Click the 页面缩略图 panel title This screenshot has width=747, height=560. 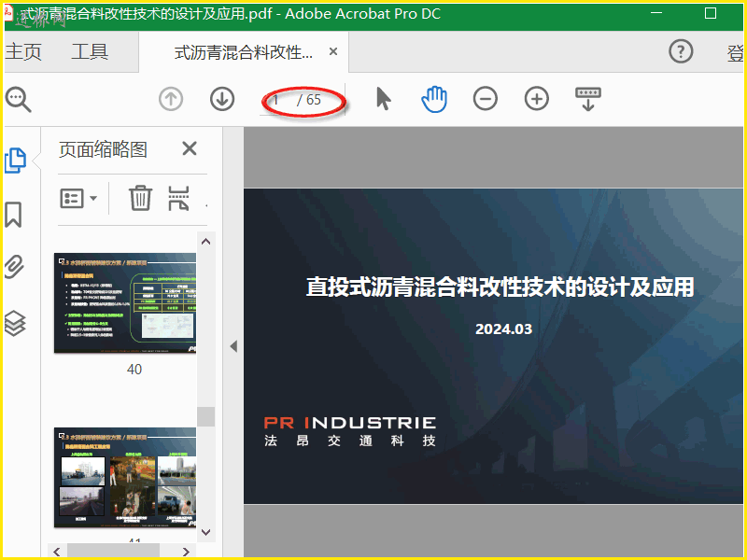click(x=103, y=149)
